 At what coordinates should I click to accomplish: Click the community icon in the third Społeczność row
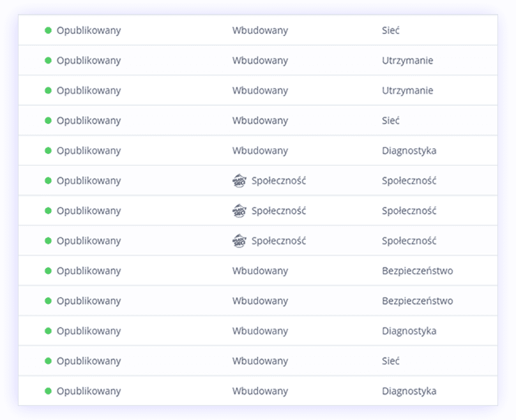[x=239, y=241]
